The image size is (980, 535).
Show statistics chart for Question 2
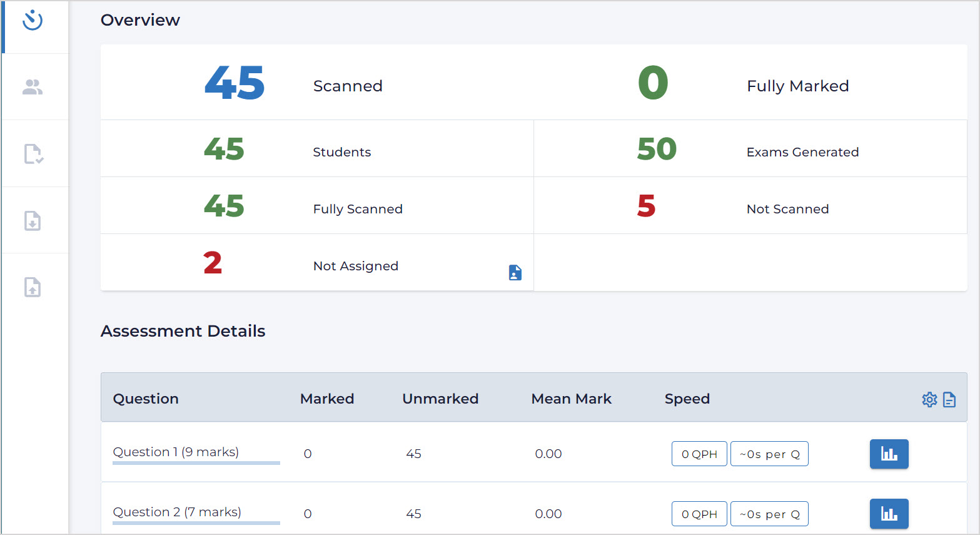point(889,514)
